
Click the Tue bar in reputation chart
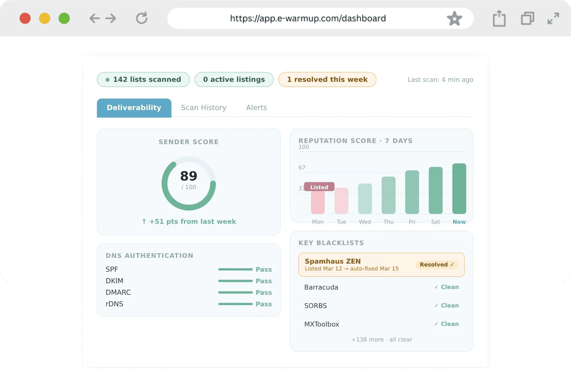pyautogui.click(x=341, y=201)
